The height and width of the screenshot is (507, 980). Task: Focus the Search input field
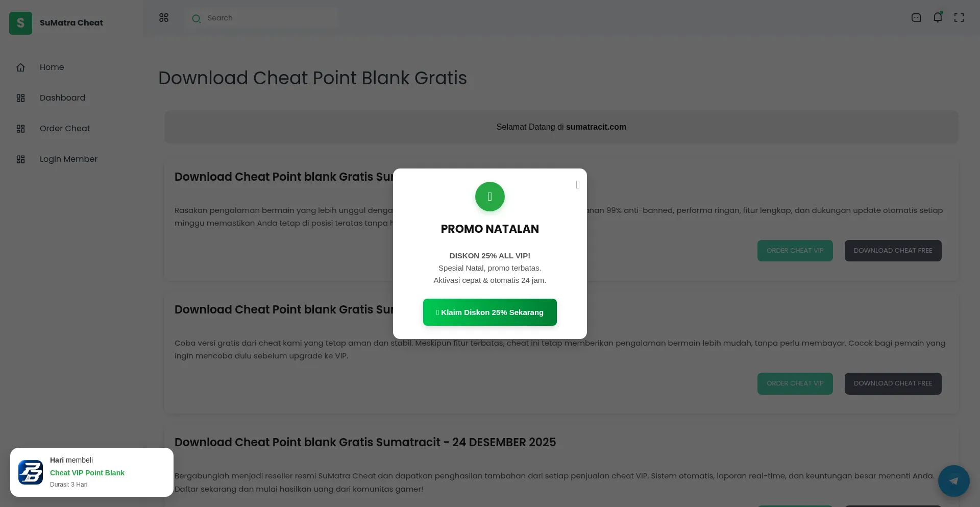(271, 18)
